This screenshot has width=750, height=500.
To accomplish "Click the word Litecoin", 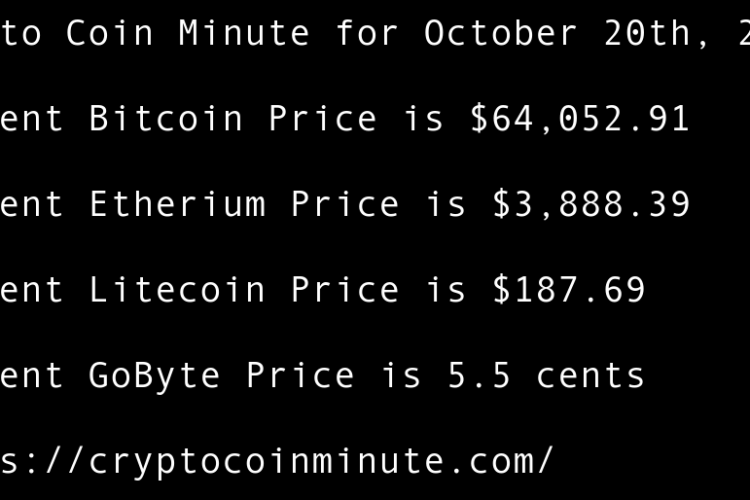I will [x=177, y=291].
